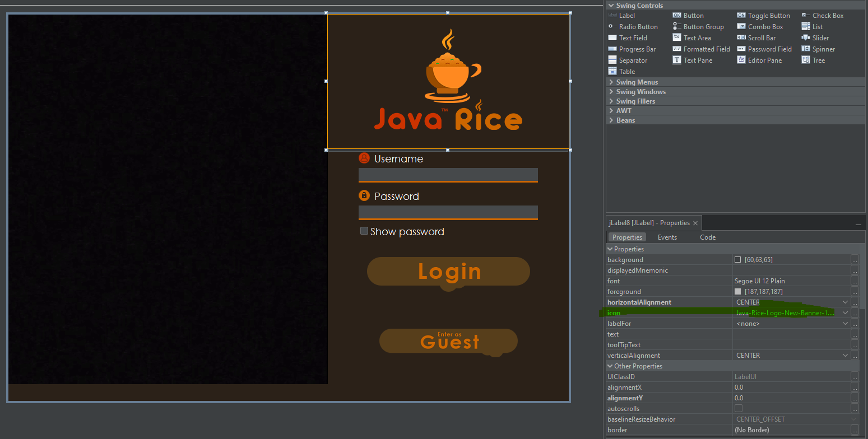Open the verticalAlignment CENTER dropdown
The width and height of the screenshot is (868, 439).
tap(846, 356)
